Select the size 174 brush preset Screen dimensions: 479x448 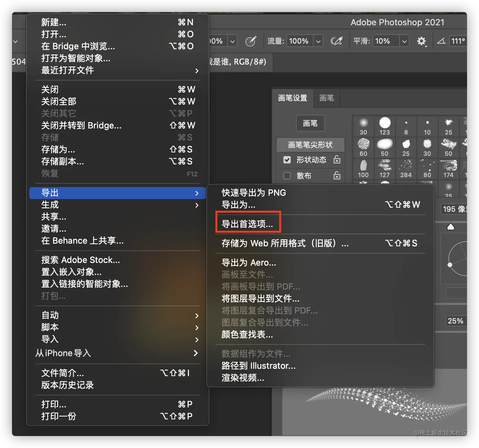click(x=448, y=169)
